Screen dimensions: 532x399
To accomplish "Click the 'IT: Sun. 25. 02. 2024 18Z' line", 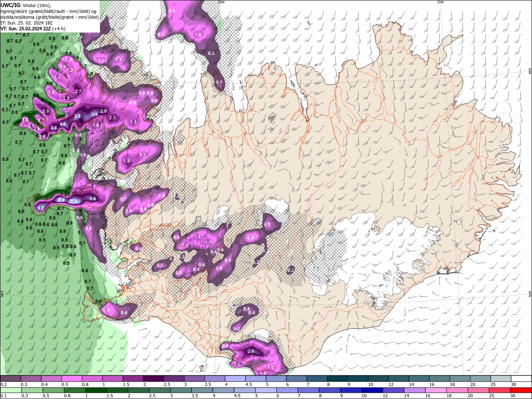I will point(26,22).
